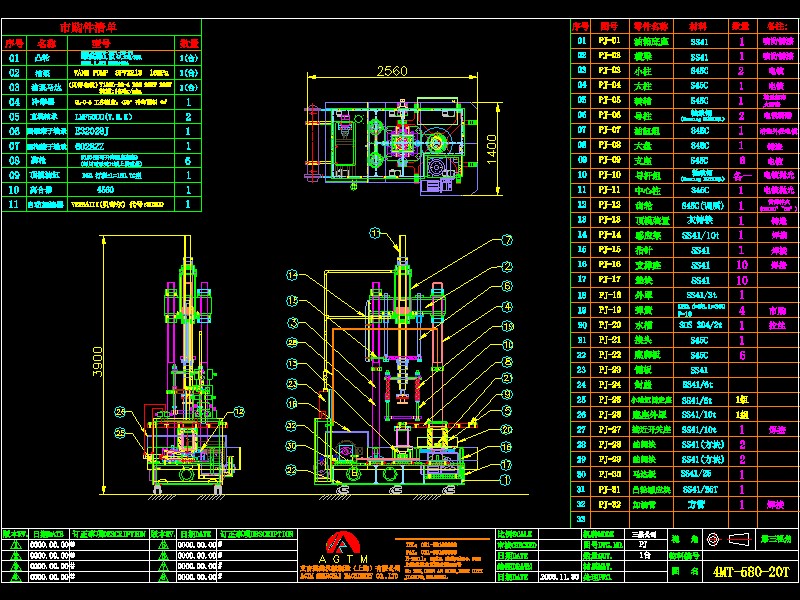800x600 pixels.
Task: Click balloon 12 beside the side view
Action: [x=239, y=412]
